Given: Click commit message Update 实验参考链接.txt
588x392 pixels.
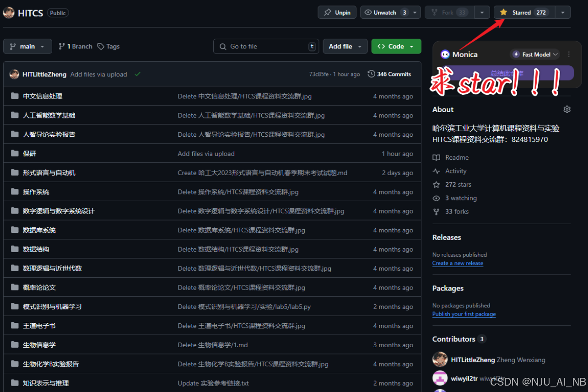Looking at the screenshot, I should click(x=213, y=383).
